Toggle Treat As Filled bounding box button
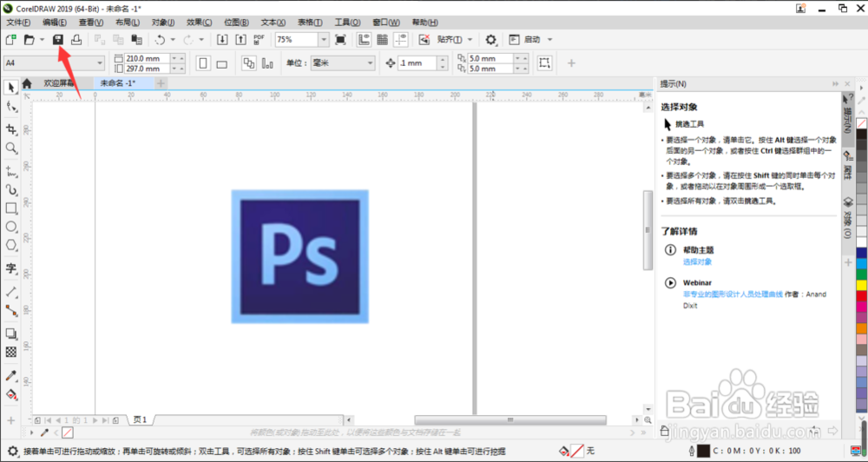Viewport: 868px width, 462px height. tap(545, 63)
